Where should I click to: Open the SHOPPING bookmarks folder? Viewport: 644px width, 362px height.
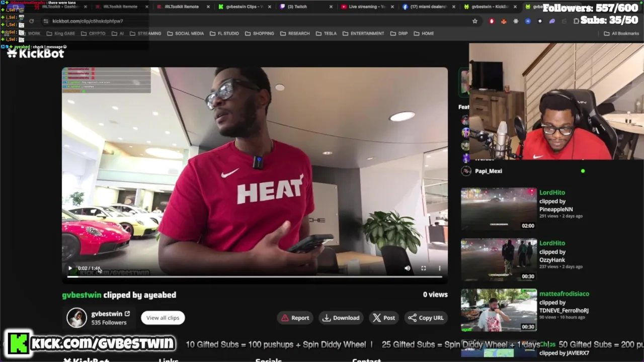click(260, 34)
